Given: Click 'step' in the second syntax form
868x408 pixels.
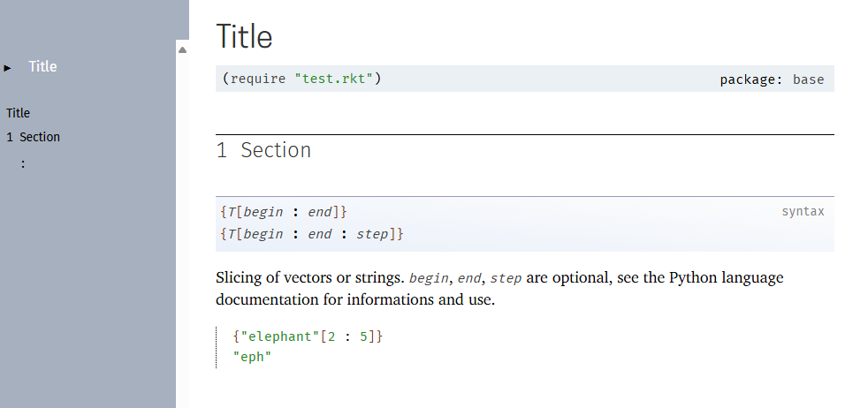Looking at the screenshot, I should [x=373, y=234].
